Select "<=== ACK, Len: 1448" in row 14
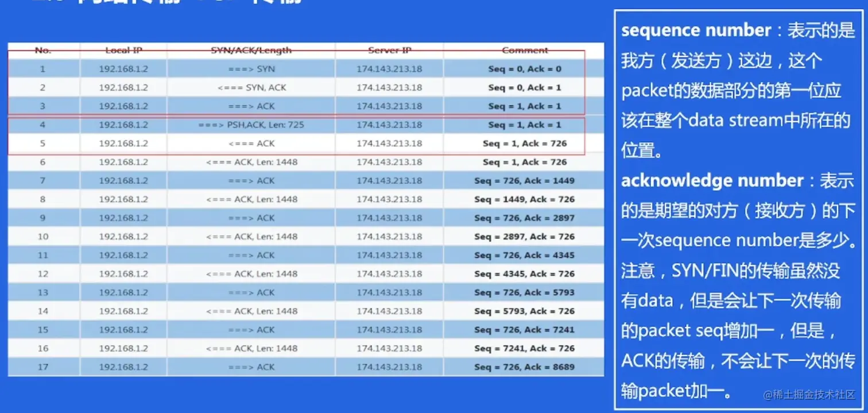Viewport: 868px width, 413px height. point(251,311)
